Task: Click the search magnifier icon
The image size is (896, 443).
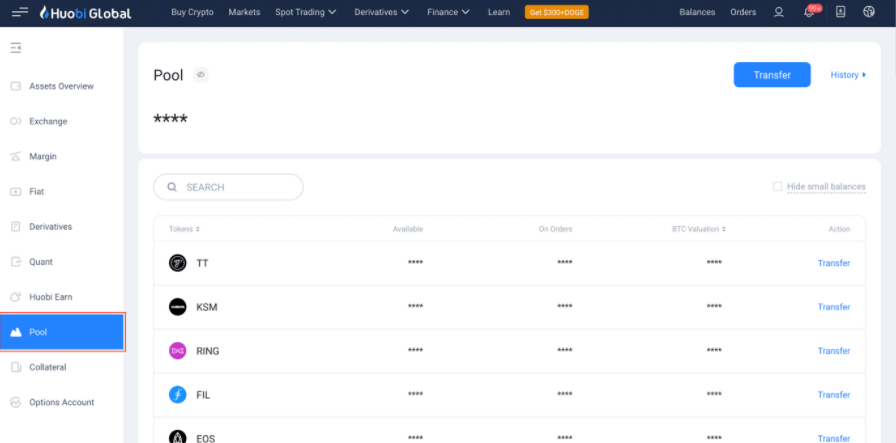Action: coord(171,187)
